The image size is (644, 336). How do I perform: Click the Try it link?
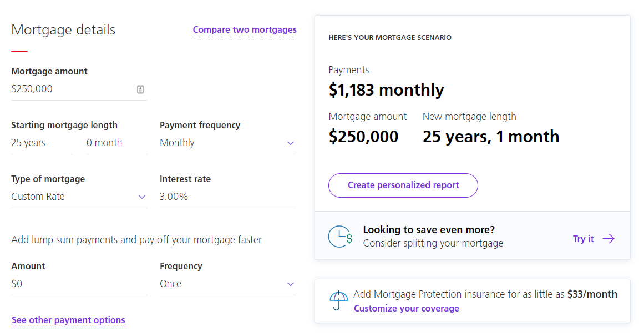pyautogui.click(x=584, y=238)
